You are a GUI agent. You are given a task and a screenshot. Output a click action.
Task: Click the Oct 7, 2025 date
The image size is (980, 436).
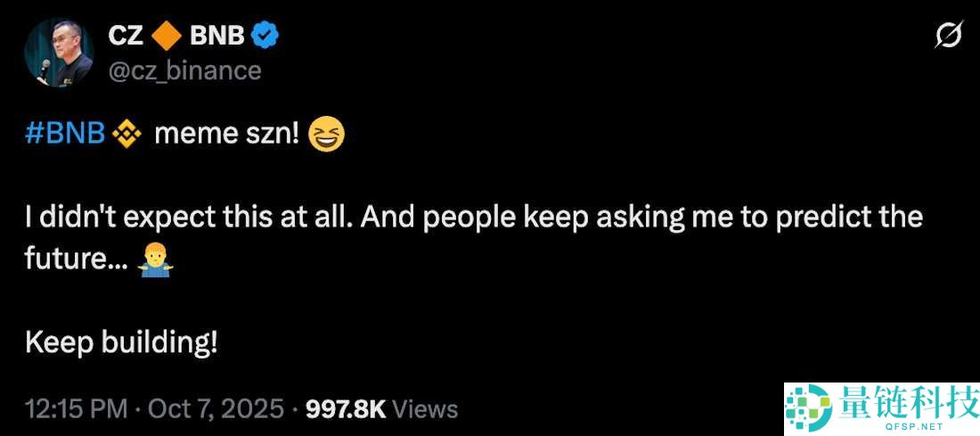point(216,409)
